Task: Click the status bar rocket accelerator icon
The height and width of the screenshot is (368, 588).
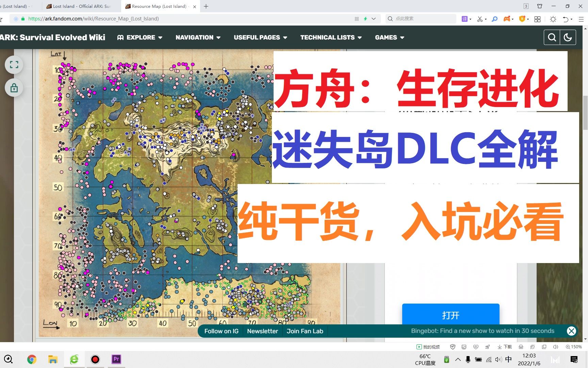Action: (487, 347)
